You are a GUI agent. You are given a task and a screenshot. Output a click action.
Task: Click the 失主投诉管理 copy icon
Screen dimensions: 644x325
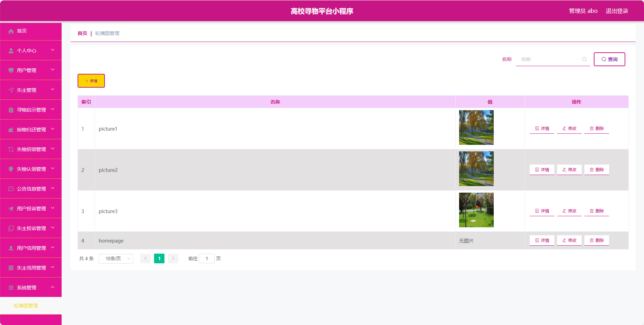pos(11,228)
